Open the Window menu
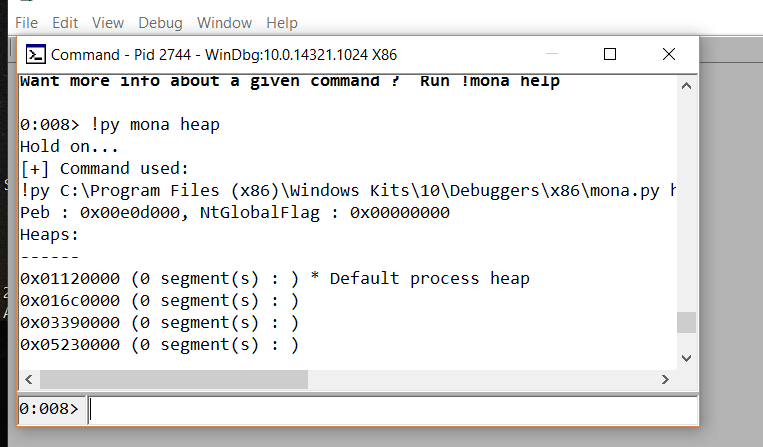 pyautogui.click(x=224, y=22)
